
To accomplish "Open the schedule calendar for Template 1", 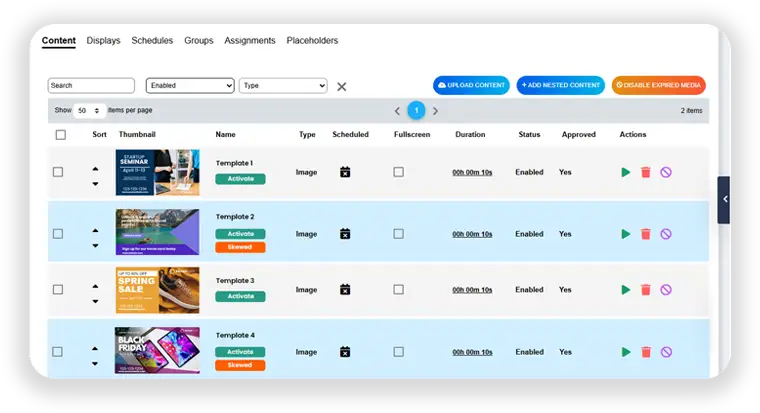I will point(345,172).
